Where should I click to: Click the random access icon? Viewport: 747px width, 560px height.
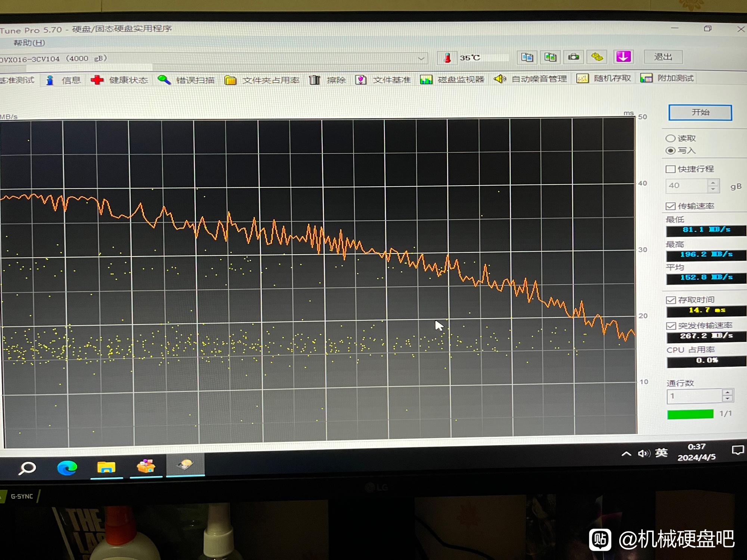click(x=582, y=78)
